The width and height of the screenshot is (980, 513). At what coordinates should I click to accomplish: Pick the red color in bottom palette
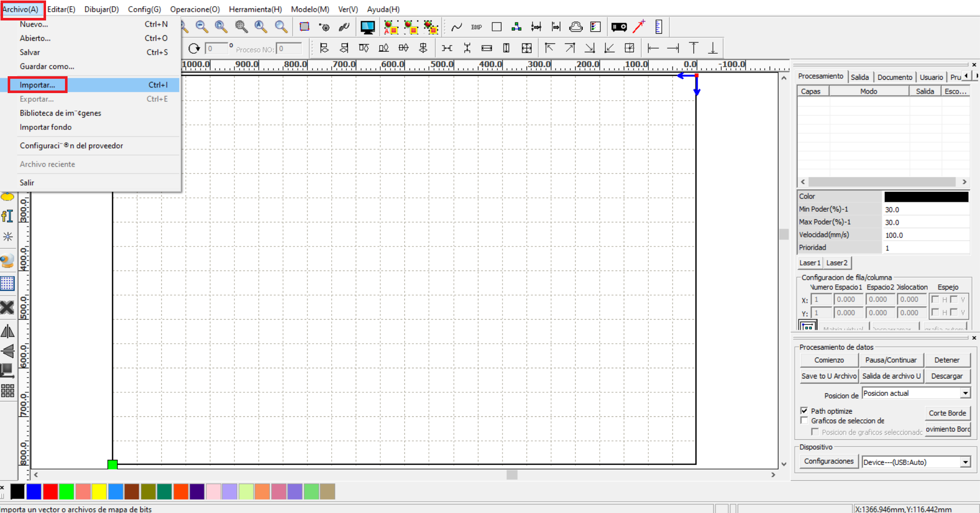click(x=50, y=492)
